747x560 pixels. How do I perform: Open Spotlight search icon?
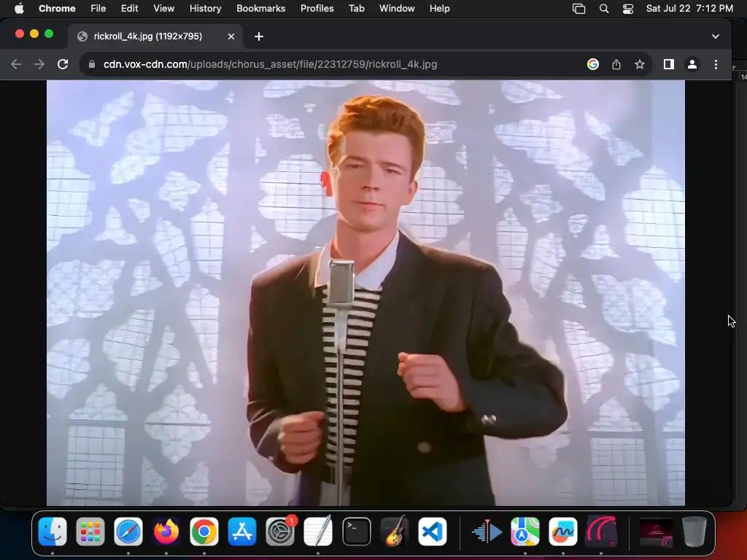coord(603,9)
